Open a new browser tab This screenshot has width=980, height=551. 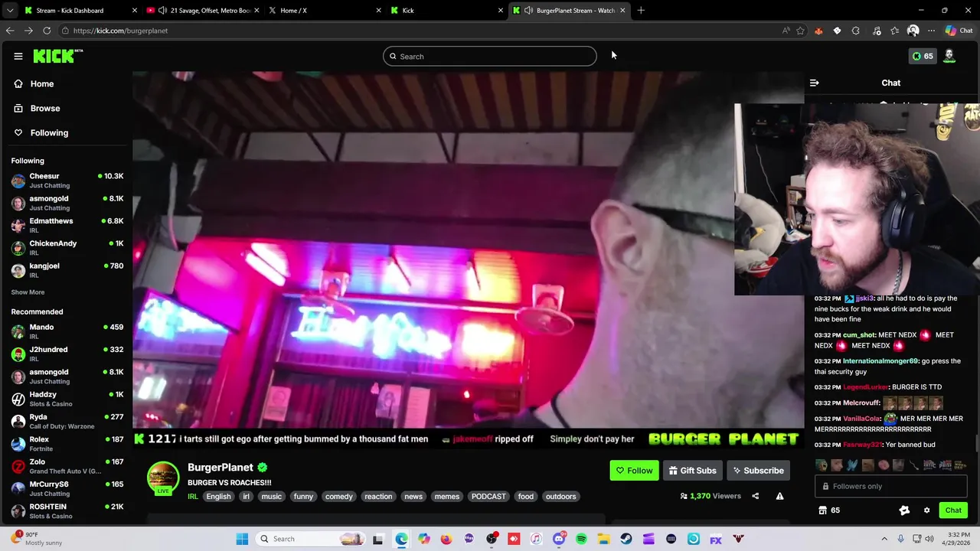641,10
